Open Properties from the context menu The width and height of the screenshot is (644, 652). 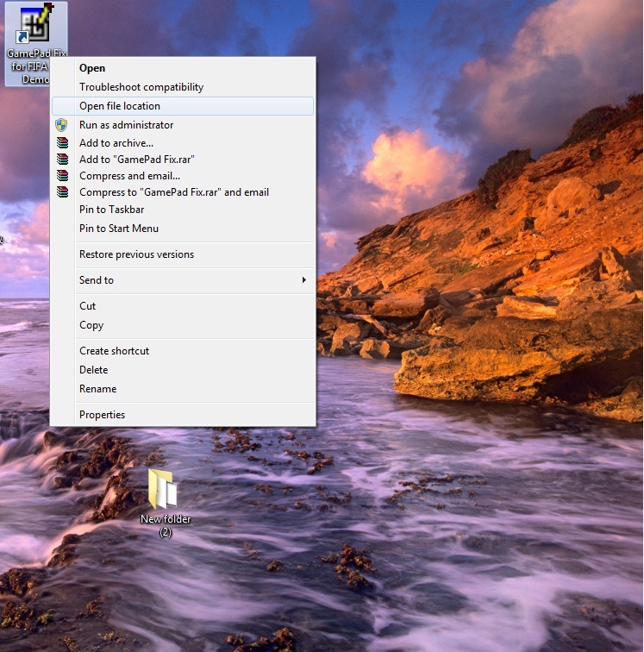pyautogui.click(x=183, y=415)
